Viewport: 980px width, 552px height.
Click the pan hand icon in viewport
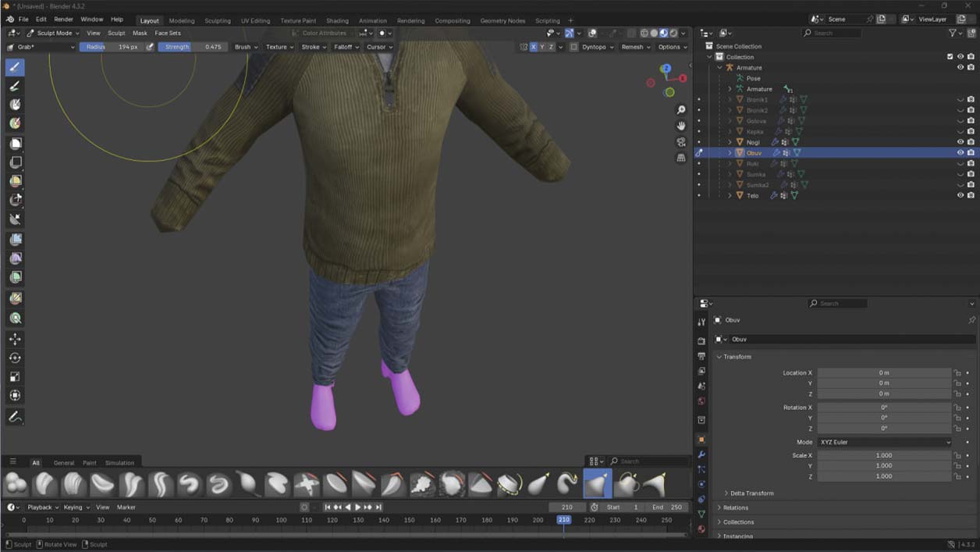click(681, 126)
